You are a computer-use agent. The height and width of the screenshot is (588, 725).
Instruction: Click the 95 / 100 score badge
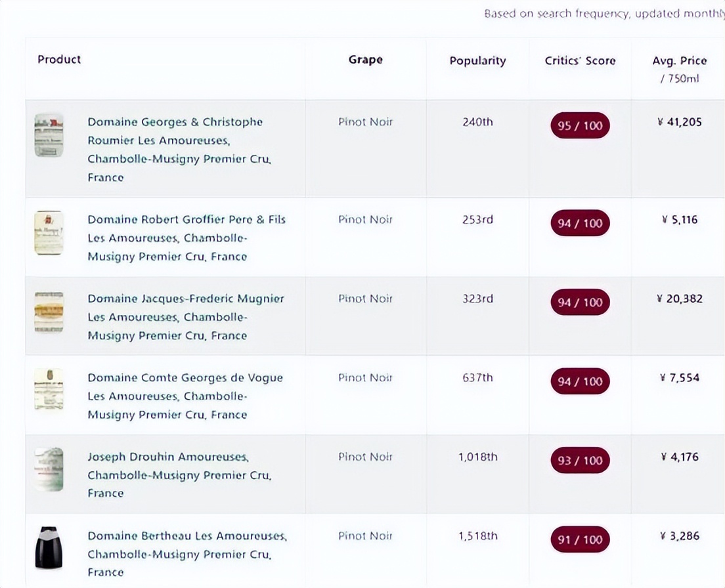tap(580, 126)
